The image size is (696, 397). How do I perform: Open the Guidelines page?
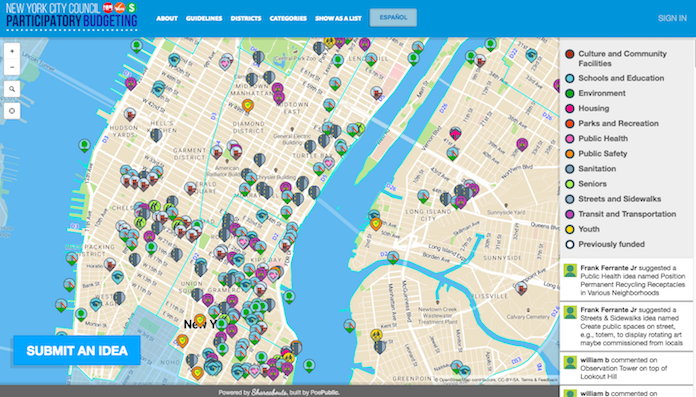(204, 18)
